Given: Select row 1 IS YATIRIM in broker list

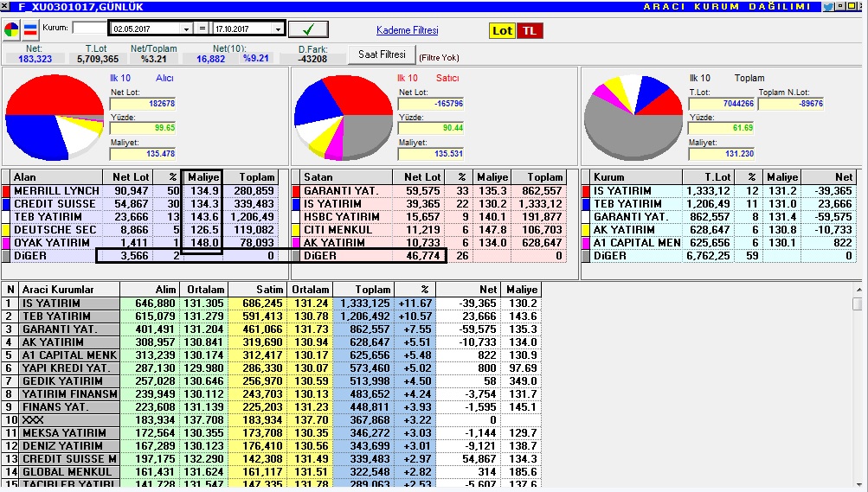Looking at the screenshot, I should pyautogui.click(x=271, y=303).
